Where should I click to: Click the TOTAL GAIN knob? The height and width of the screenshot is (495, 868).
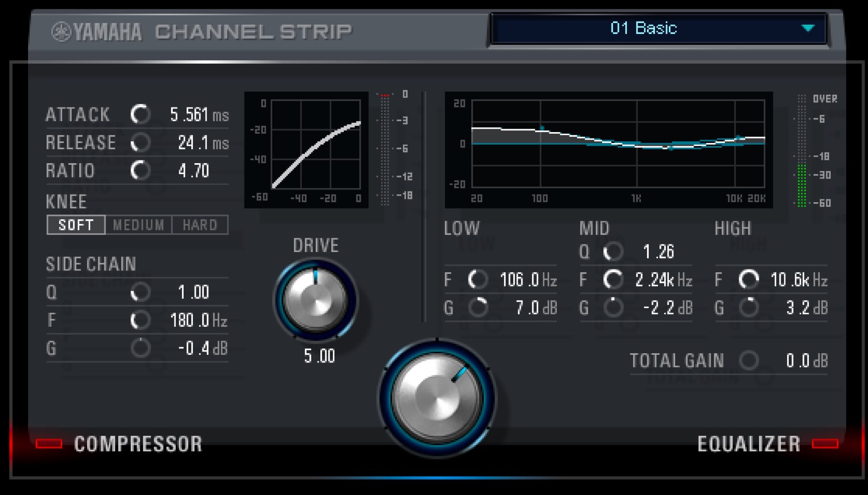click(x=749, y=361)
